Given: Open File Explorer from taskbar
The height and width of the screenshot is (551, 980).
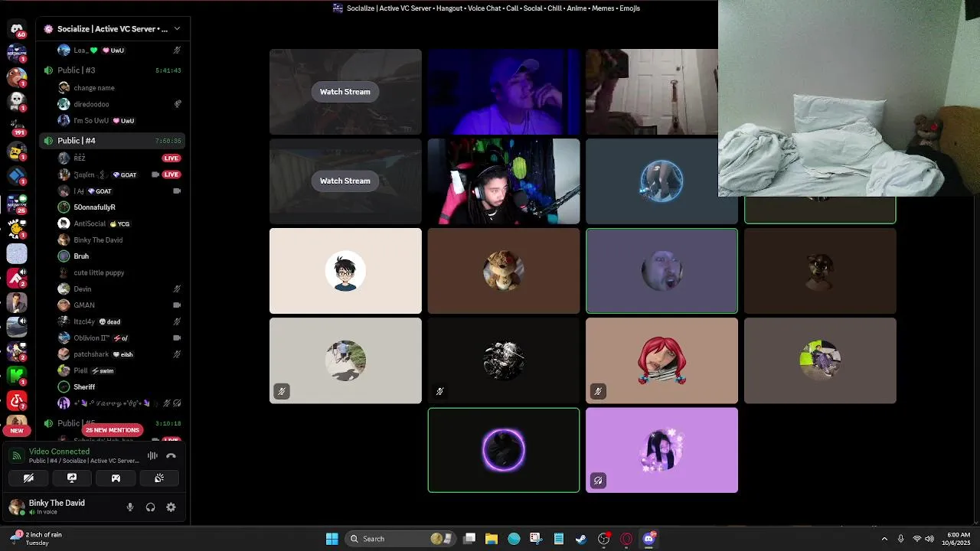Looking at the screenshot, I should pyautogui.click(x=492, y=539).
